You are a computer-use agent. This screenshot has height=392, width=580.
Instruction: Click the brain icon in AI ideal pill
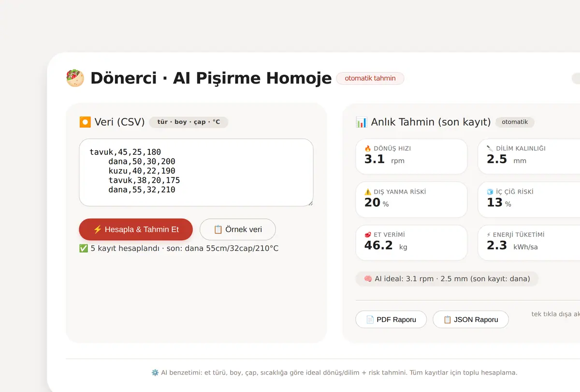368,279
